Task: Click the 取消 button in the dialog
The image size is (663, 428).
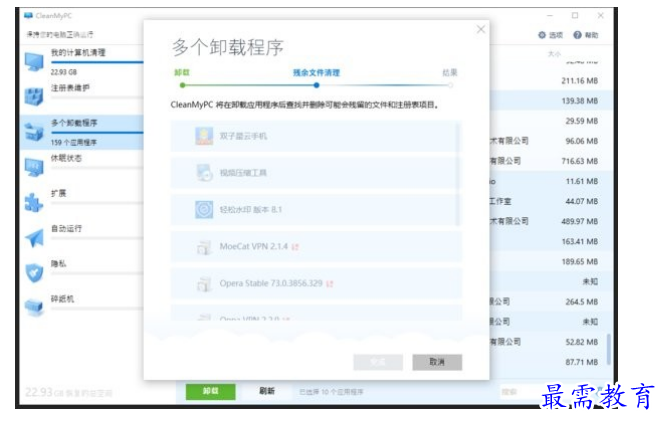Action: pos(437,362)
